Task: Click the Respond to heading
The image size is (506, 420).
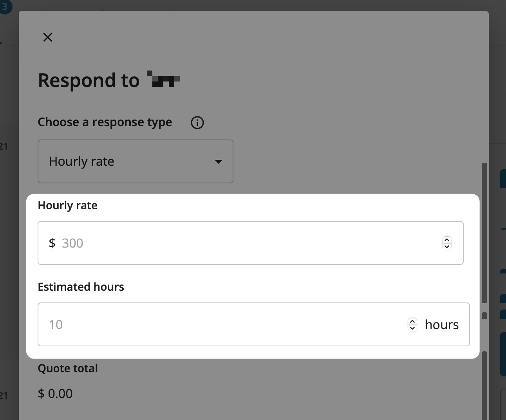Action: coord(89,80)
